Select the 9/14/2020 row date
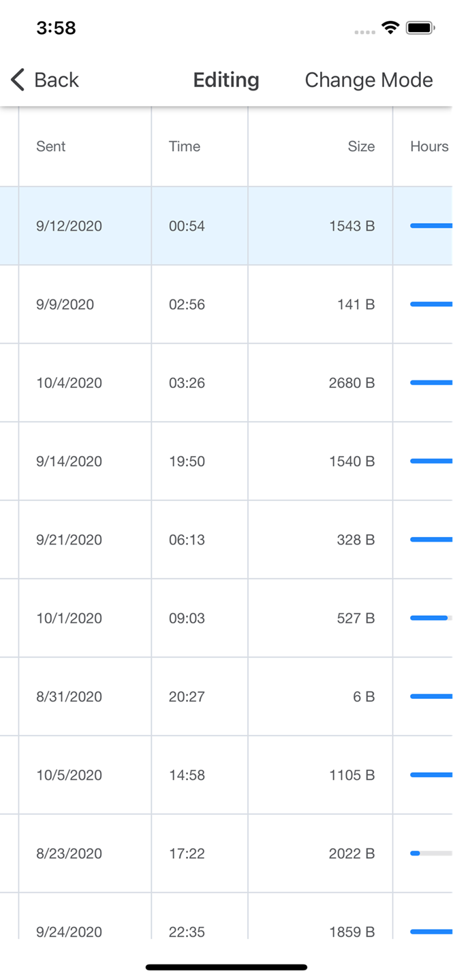 69,461
